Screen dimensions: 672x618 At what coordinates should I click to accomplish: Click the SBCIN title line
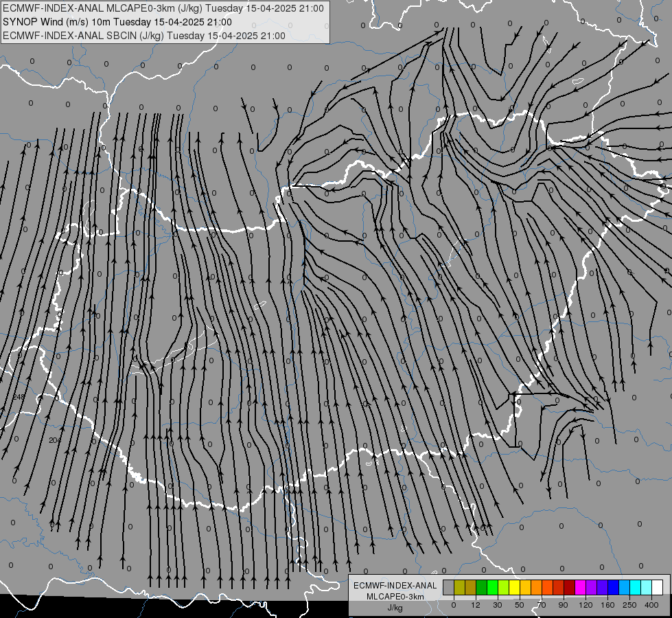pyautogui.click(x=144, y=36)
